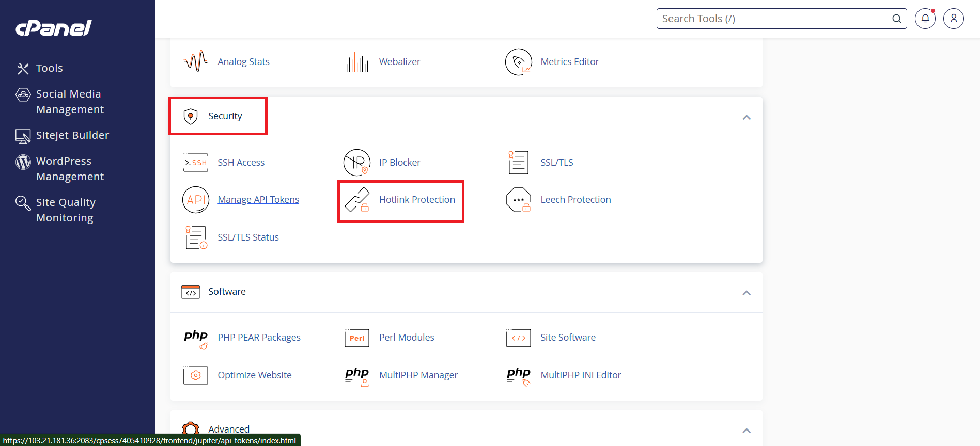Click the Security section heading text
This screenshot has height=446, width=980.
[225, 116]
